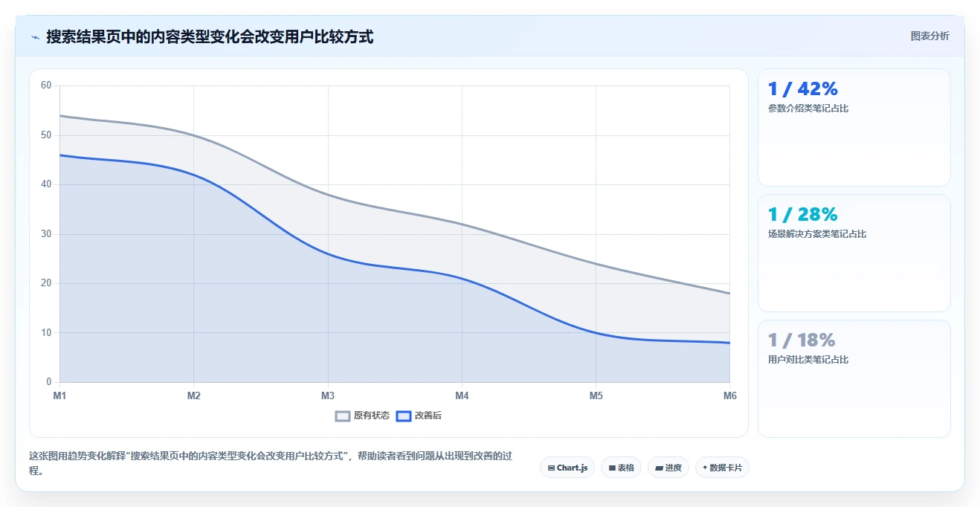Click the 10 y-axis value
The image size is (980, 507).
[46, 333]
